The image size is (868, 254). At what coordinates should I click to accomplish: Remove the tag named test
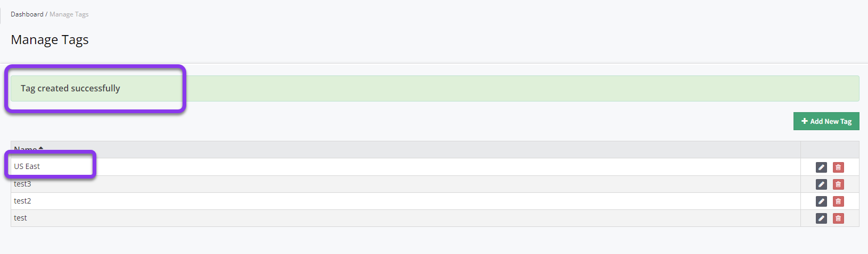pyautogui.click(x=838, y=218)
